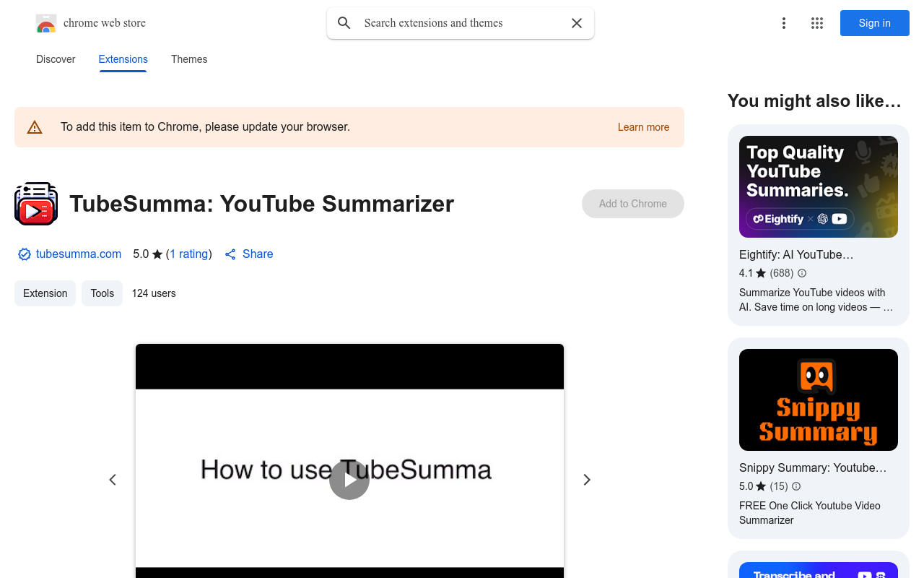Click the star icon next to TubeSumma's 5.0 rating
The width and height of the screenshot is (924, 578).
157,254
